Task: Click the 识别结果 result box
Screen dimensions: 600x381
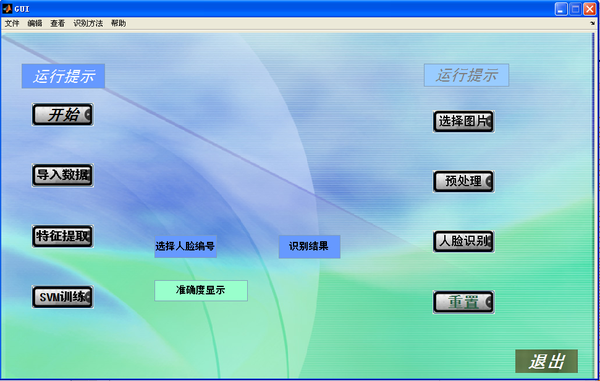Action: (x=309, y=246)
